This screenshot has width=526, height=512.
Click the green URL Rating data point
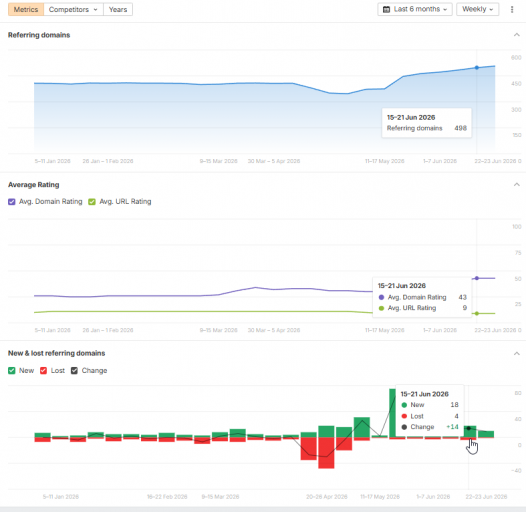pos(477,313)
